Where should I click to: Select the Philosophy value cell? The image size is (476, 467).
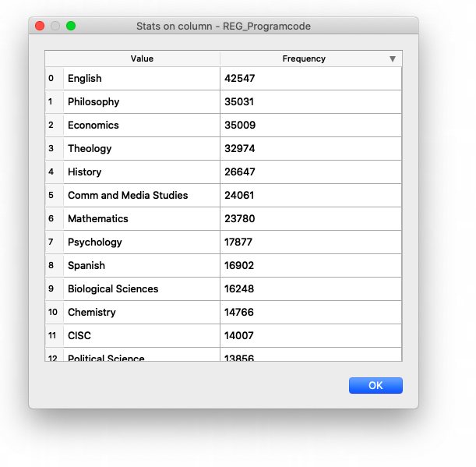pyautogui.click(x=142, y=101)
